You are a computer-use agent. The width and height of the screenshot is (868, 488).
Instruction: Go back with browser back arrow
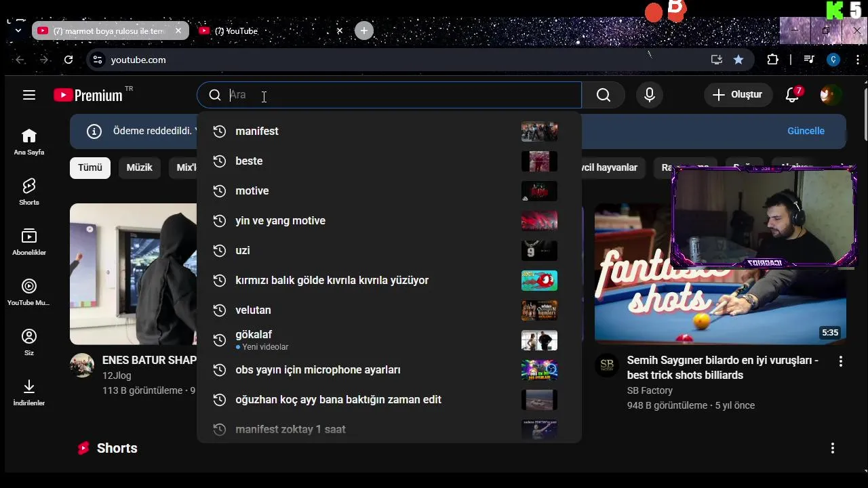tap(20, 60)
